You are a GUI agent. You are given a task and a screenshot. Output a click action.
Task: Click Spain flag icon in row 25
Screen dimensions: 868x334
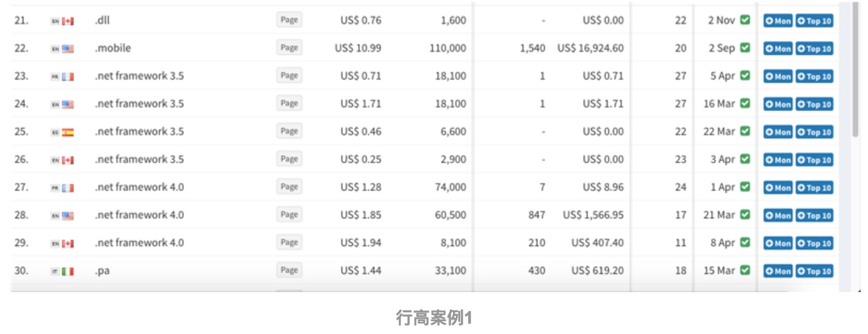pos(67,132)
